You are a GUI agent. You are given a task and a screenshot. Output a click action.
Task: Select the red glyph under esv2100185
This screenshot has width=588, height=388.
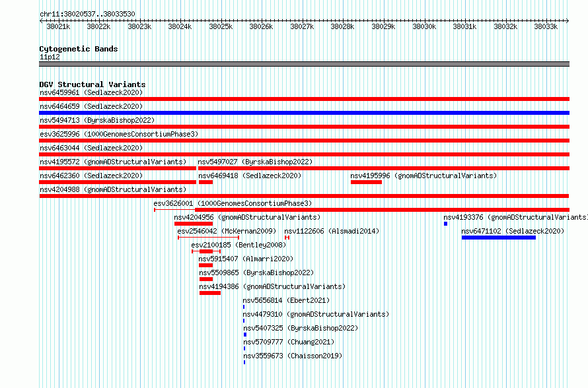[206, 251]
